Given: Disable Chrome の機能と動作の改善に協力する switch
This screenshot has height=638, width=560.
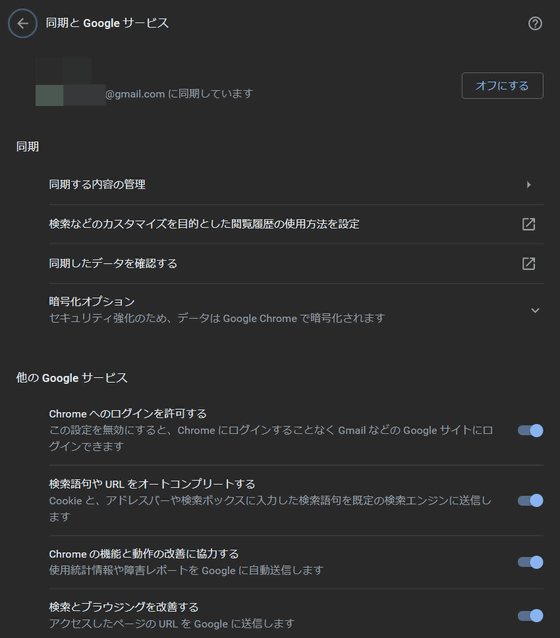Looking at the screenshot, I should (x=530, y=562).
